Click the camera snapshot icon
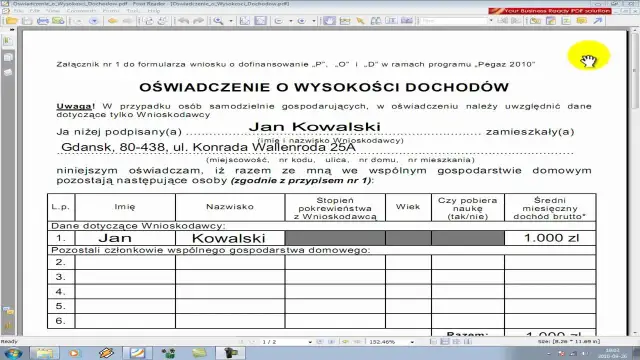The height and width of the screenshot is (360, 640). click(407, 21)
